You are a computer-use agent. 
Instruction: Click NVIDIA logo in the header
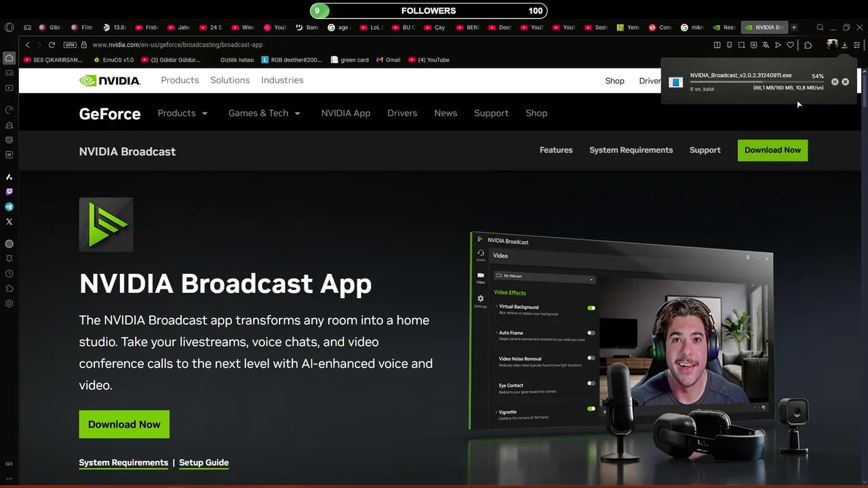(110, 81)
